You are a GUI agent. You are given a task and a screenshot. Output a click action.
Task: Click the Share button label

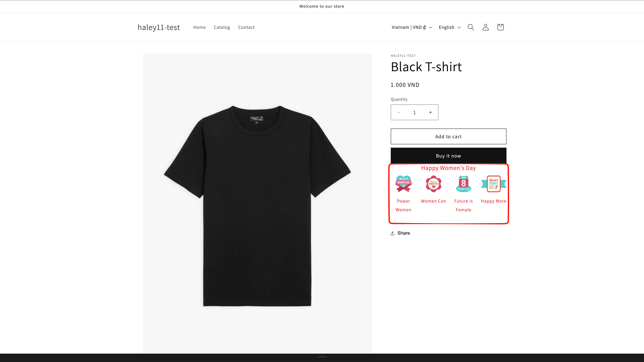[404, 233]
